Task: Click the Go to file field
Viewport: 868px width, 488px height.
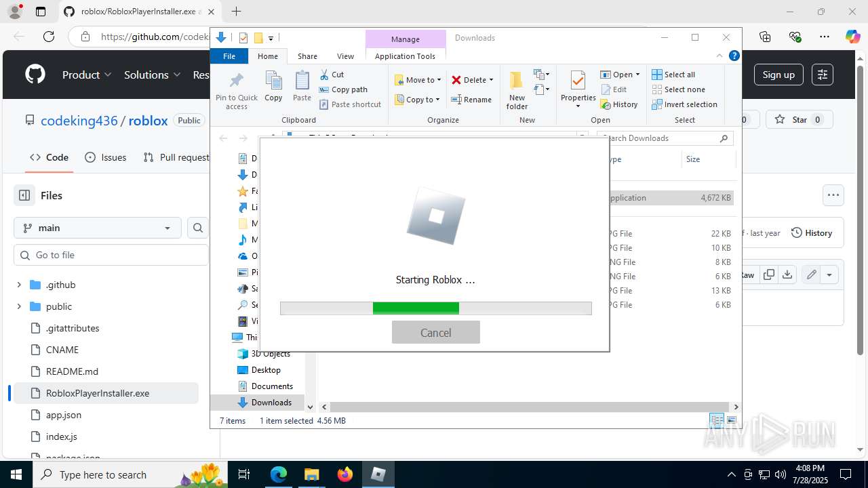Action: pos(111,255)
